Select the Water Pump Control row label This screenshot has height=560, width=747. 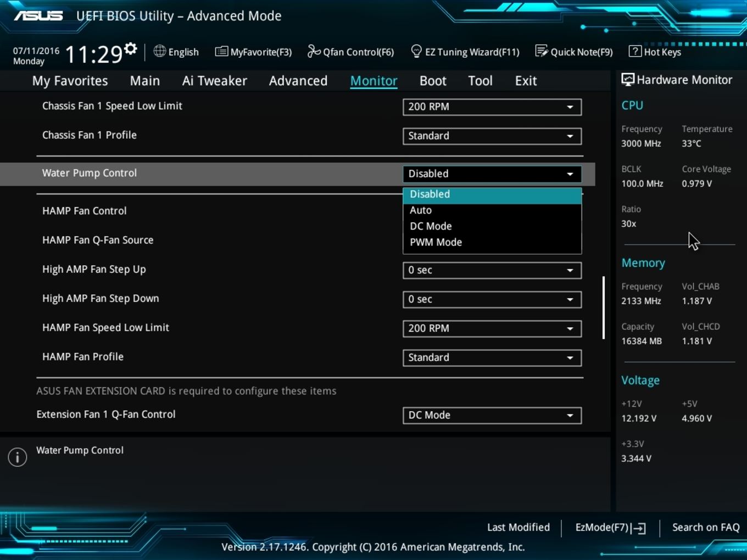[x=90, y=173]
